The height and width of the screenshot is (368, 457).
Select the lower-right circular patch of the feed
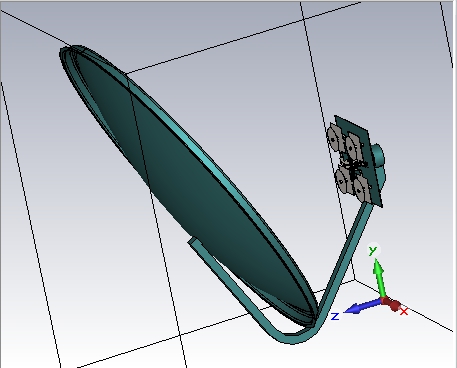[362, 188]
